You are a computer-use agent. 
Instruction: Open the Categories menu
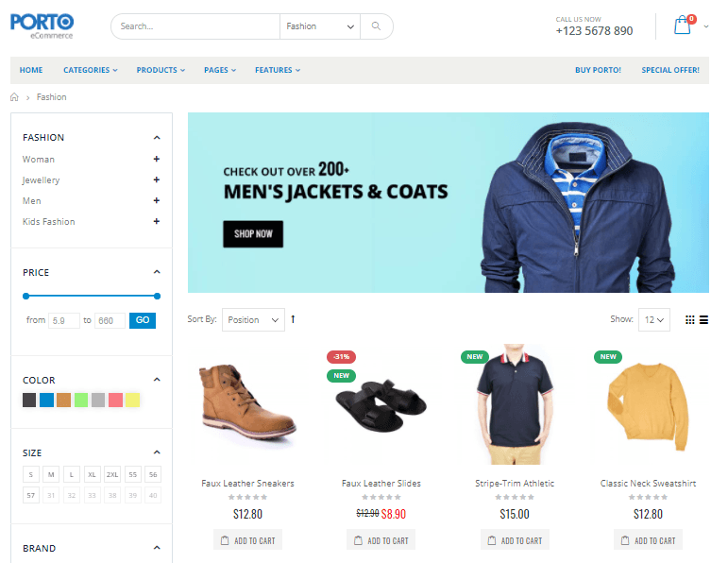91,70
